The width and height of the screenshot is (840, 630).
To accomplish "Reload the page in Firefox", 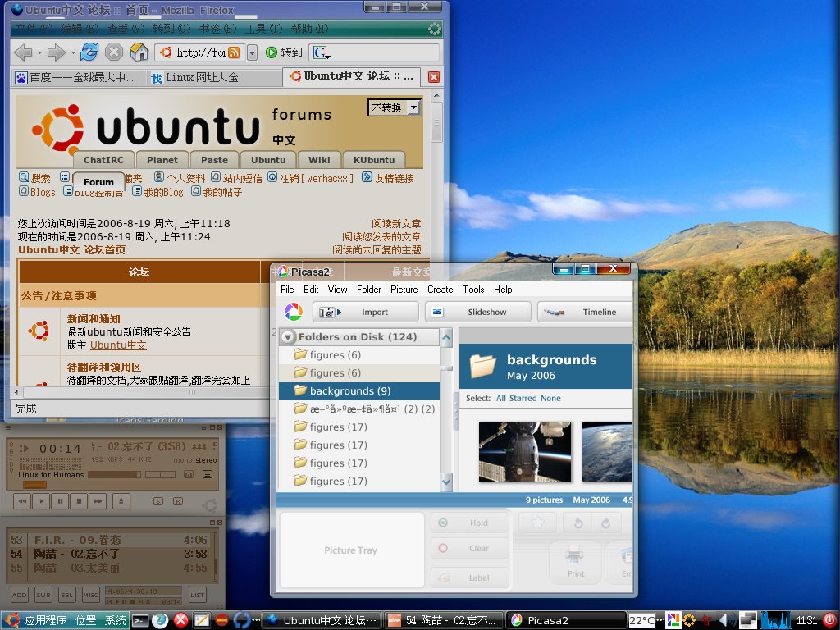I will coord(89,52).
